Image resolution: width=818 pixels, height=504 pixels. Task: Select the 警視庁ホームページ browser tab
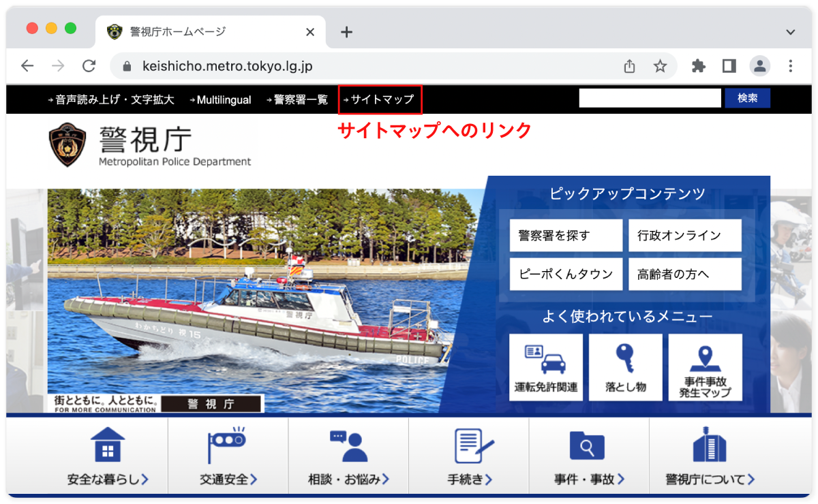click(211, 32)
